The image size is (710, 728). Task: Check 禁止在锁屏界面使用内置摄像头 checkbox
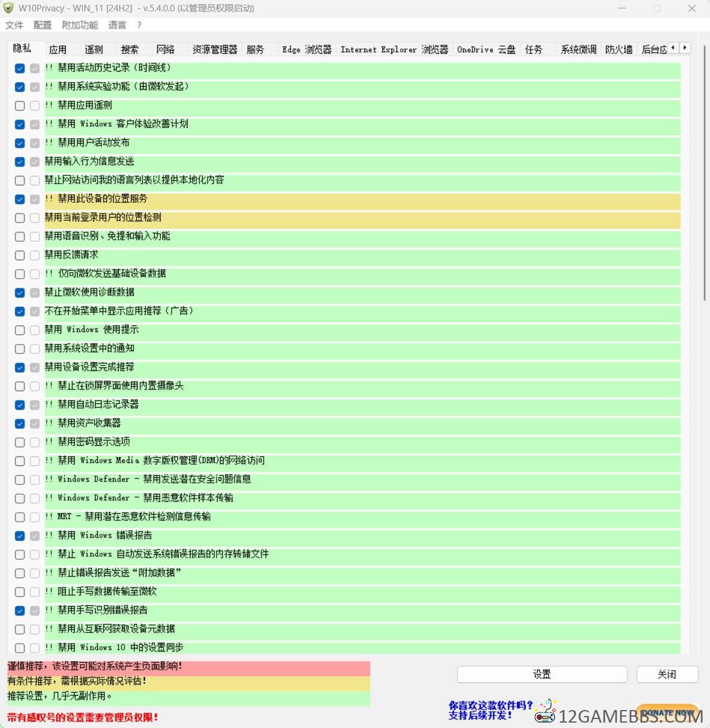pos(20,386)
